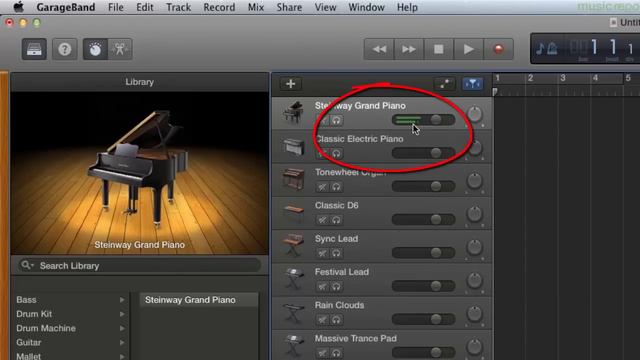
Task: Click bar 2 on the timeline ruler
Action: pos(530,78)
